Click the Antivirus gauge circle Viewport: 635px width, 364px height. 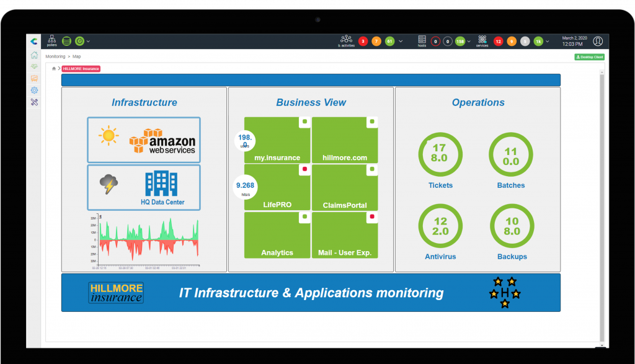coord(440,226)
